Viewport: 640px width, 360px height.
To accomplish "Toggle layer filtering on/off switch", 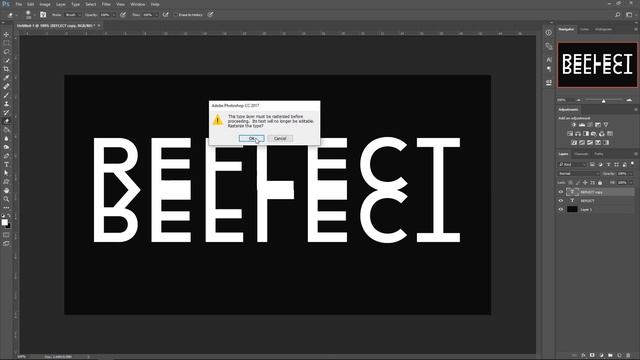I will click(x=632, y=164).
